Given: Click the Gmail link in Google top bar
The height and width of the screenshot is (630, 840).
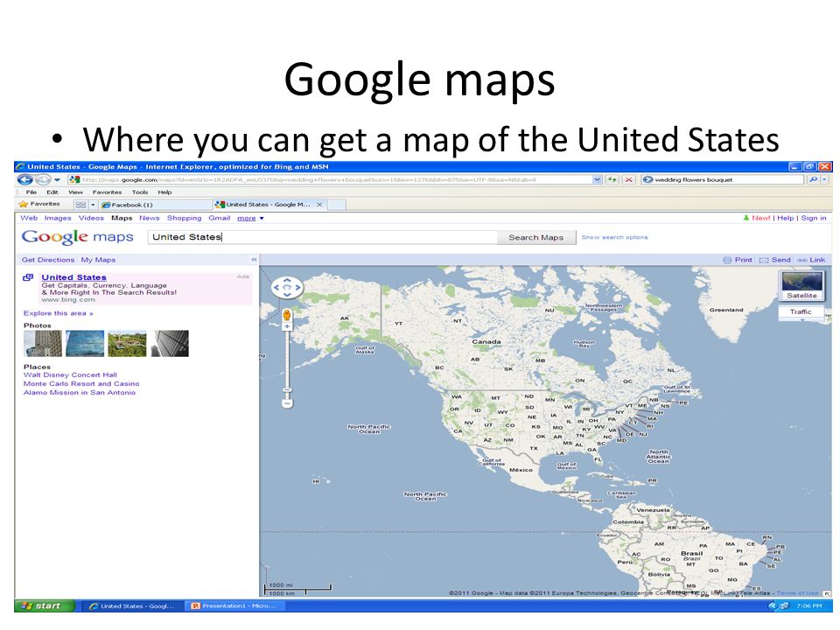Looking at the screenshot, I should pos(219,218).
